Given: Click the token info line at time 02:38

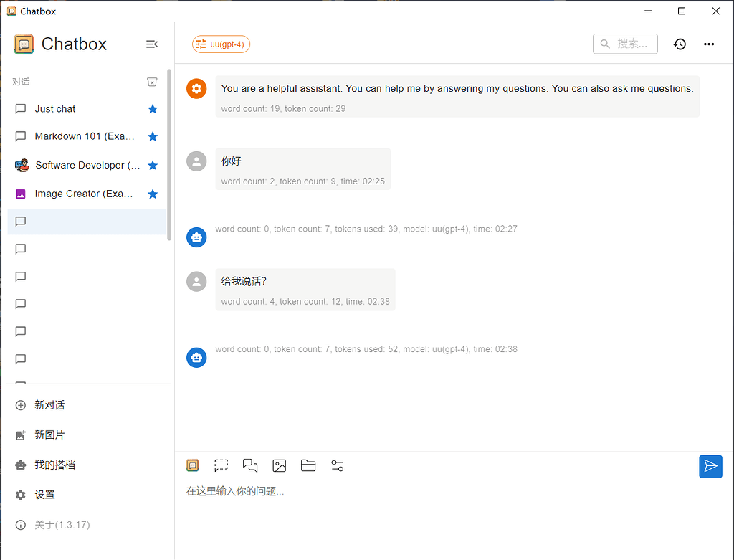Looking at the screenshot, I should 366,349.
